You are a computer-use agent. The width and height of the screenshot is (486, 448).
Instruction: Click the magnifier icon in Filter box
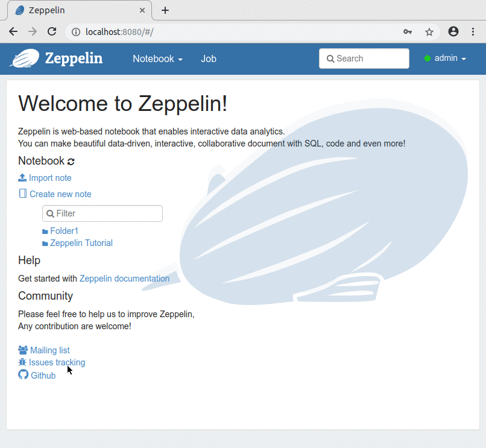click(50, 213)
